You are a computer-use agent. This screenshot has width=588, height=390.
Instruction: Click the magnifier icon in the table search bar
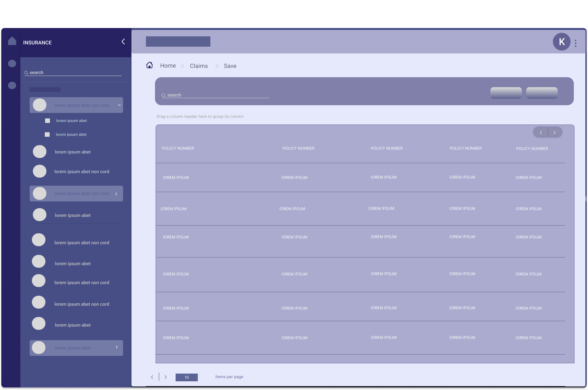(x=163, y=95)
